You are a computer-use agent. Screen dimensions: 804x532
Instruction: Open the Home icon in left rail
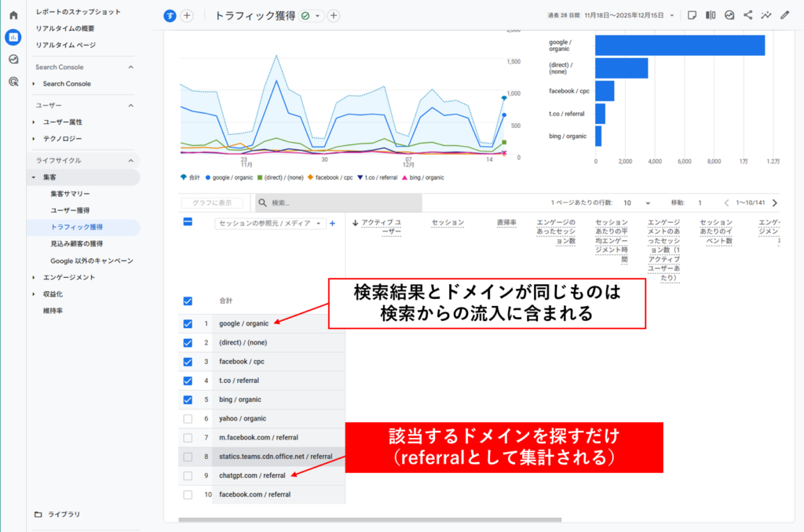click(x=13, y=15)
